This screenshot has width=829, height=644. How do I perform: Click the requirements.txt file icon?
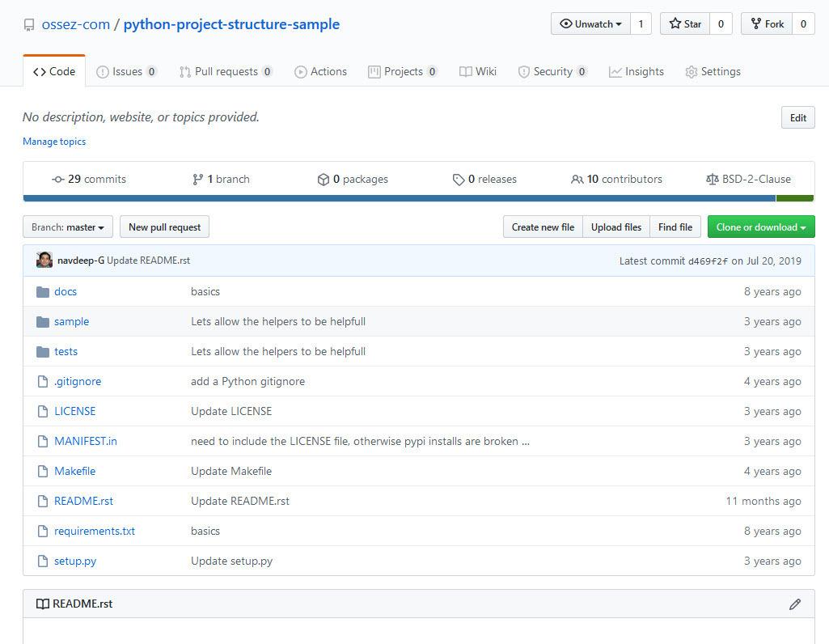click(43, 532)
